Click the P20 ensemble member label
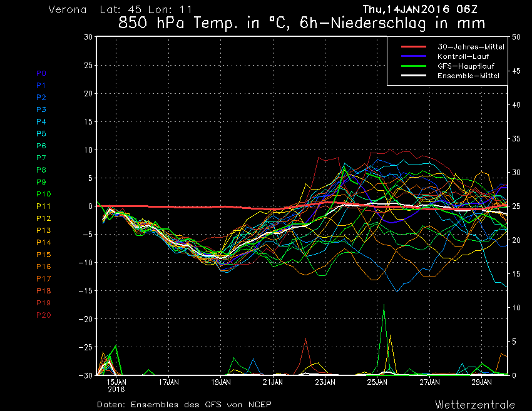The height and width of the screenshot is (411, 532). (43, 315)
